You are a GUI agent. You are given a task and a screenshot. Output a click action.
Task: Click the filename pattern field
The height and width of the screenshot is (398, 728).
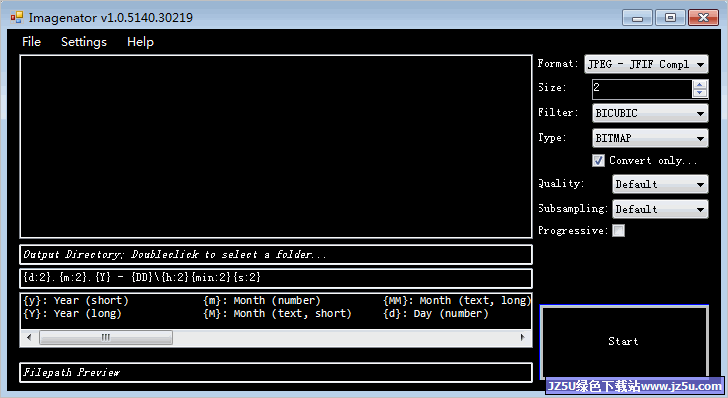(276, 278)
